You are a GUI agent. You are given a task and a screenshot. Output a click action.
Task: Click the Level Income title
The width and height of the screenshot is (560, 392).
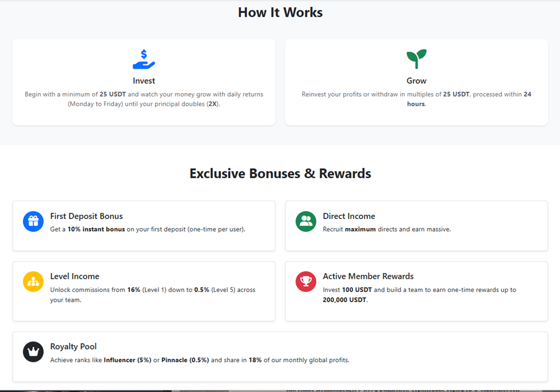point(75,276)
